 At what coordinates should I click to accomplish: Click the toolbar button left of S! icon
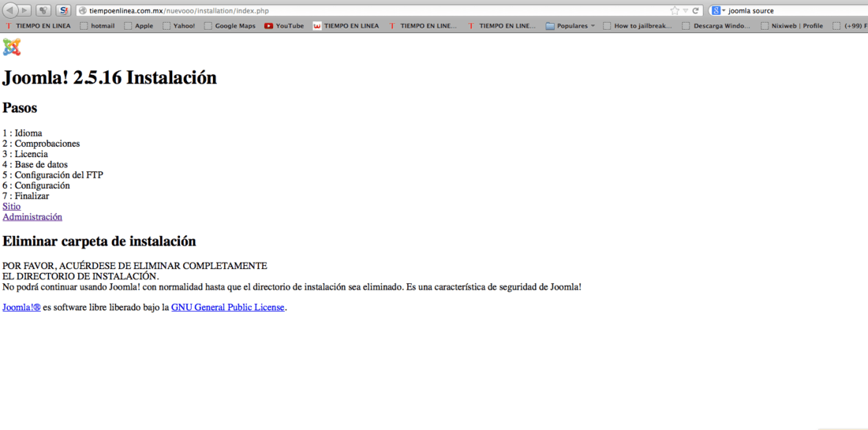click(43, 10)
